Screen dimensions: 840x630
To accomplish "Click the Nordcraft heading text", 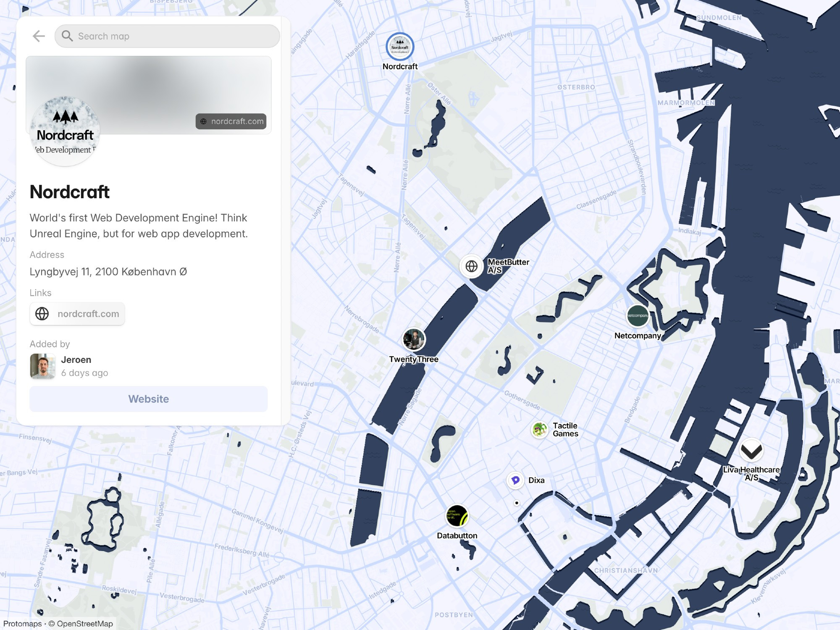I will (x=70, y=192).
